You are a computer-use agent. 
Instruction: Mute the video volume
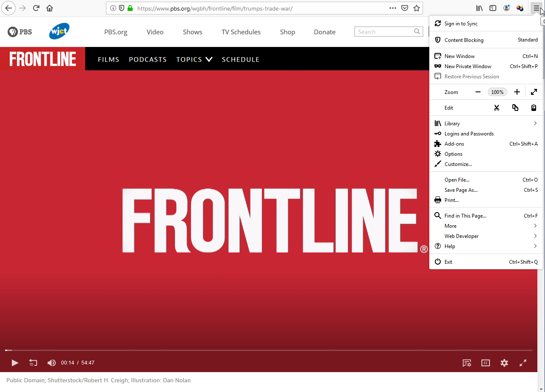[51, 363]
